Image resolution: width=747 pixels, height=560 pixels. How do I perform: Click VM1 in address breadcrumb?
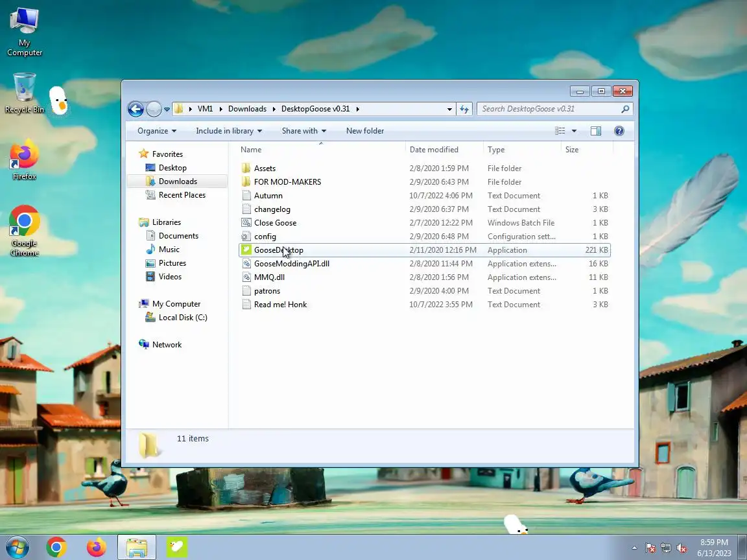coord(205,109)
